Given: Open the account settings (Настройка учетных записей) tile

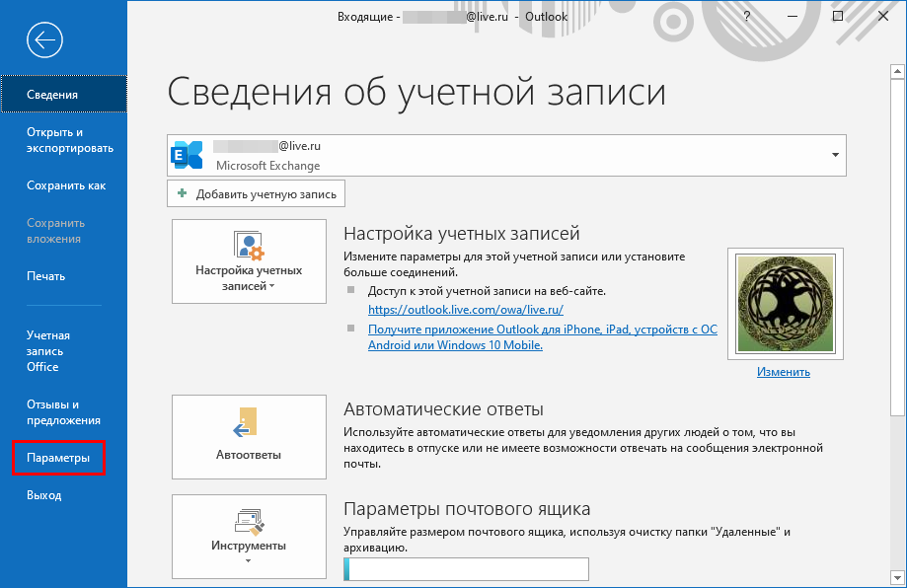Looking at the screenshot, I should tap(249, 261).
